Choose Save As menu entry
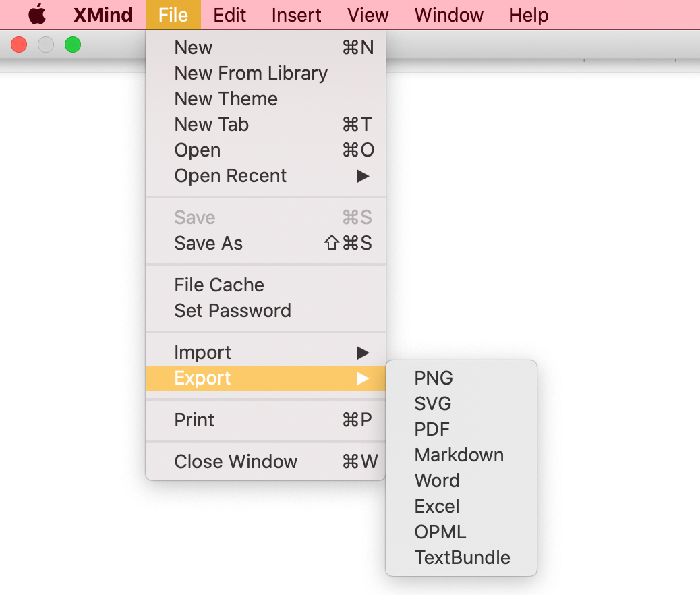This screenshot has height=595, width=700. click(266, 244)
